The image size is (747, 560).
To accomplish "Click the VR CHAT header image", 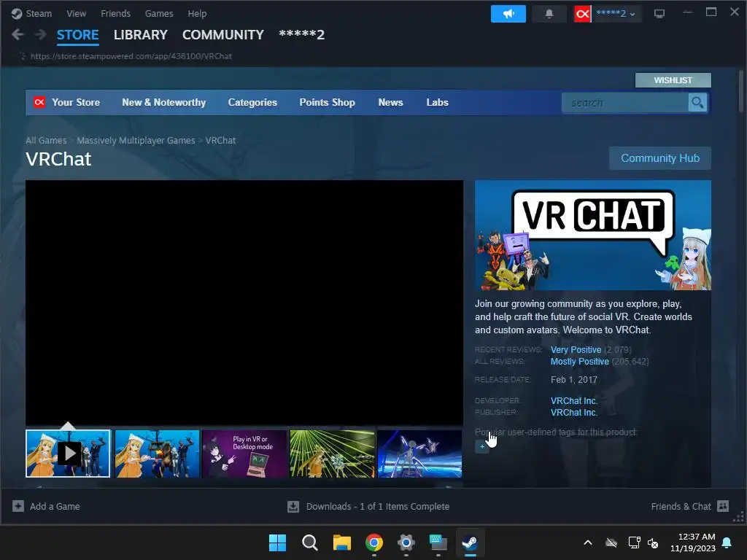I will [592, 236].
